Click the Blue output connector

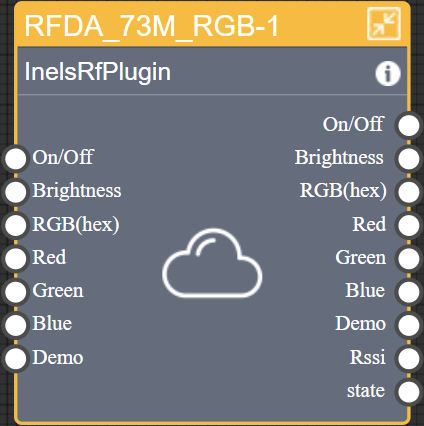click(x=409, y=291)
